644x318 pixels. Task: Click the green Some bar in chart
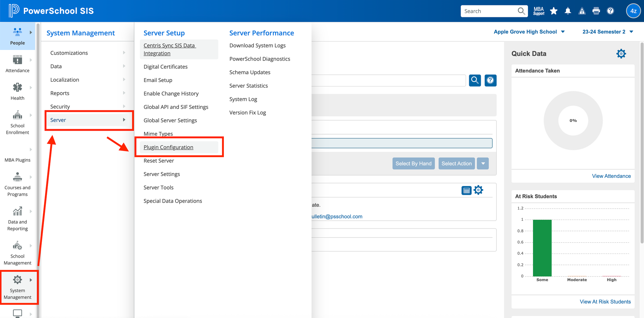pos(542,248)
